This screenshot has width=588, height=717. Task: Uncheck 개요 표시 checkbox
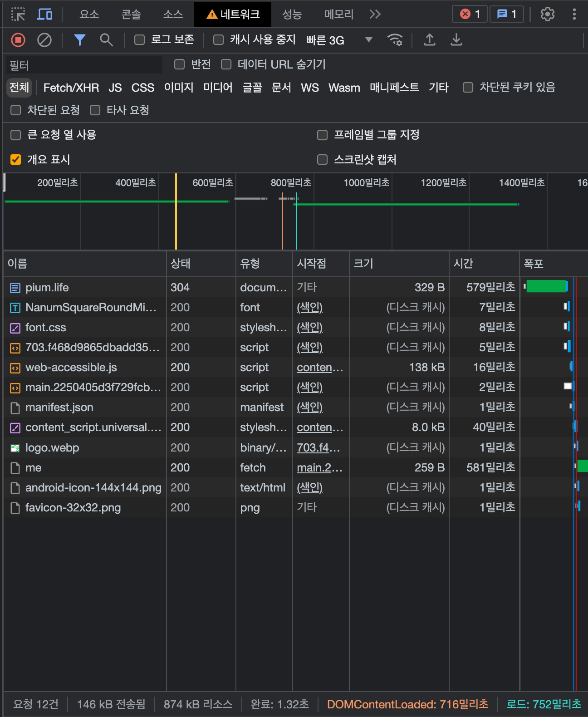click(x=16, y=159)
